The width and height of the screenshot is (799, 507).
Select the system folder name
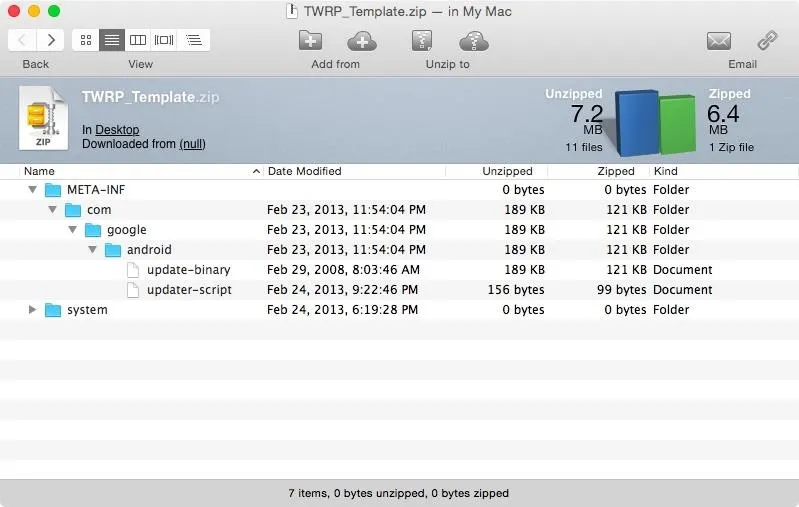(87, 310)
